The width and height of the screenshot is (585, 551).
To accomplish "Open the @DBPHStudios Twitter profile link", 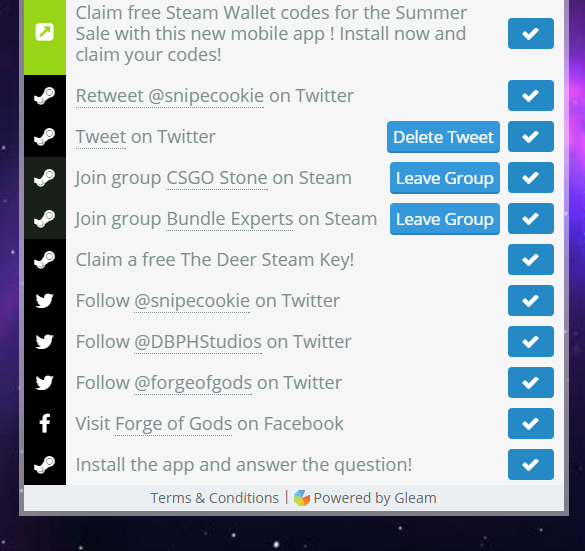I will coord(198,342).
